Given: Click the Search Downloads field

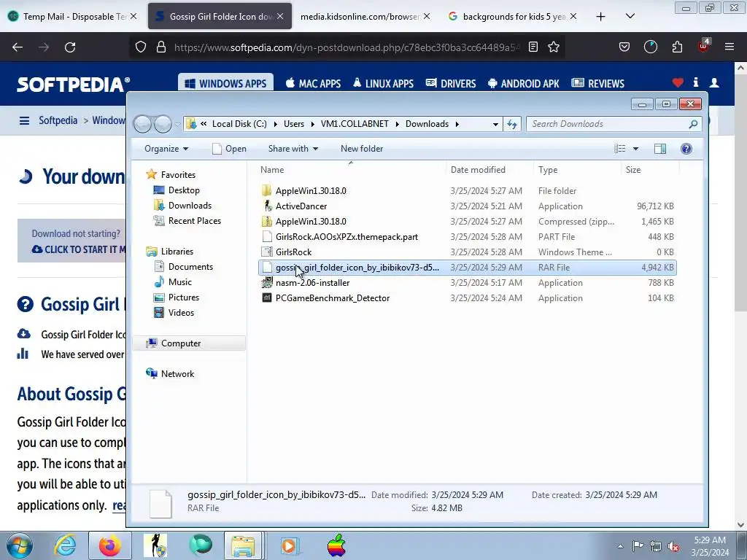Looking at the screenshot, I should tap(614, 124).
